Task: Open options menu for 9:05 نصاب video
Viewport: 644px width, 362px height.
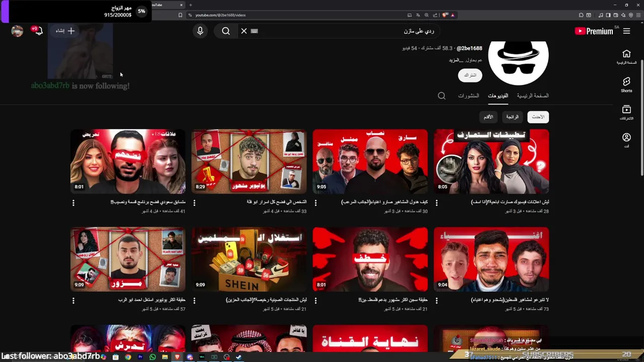Action: click(315, 203)
